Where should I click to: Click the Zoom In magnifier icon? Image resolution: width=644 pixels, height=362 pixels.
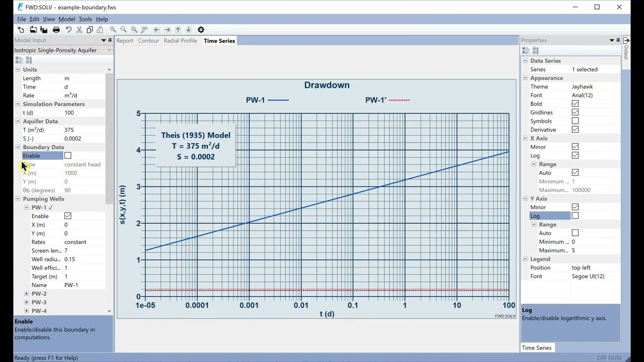pos(113,30)
